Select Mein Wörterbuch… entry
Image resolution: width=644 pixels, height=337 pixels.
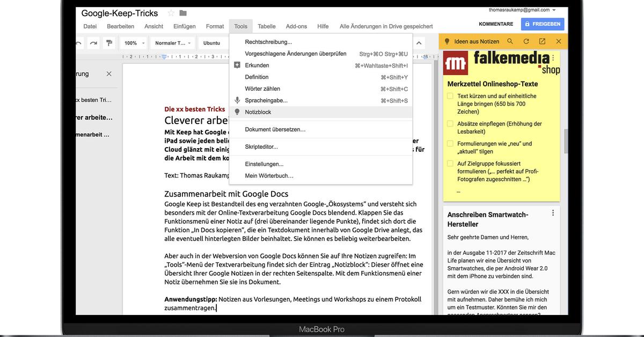pyautogui.click(x=321, y=175)
